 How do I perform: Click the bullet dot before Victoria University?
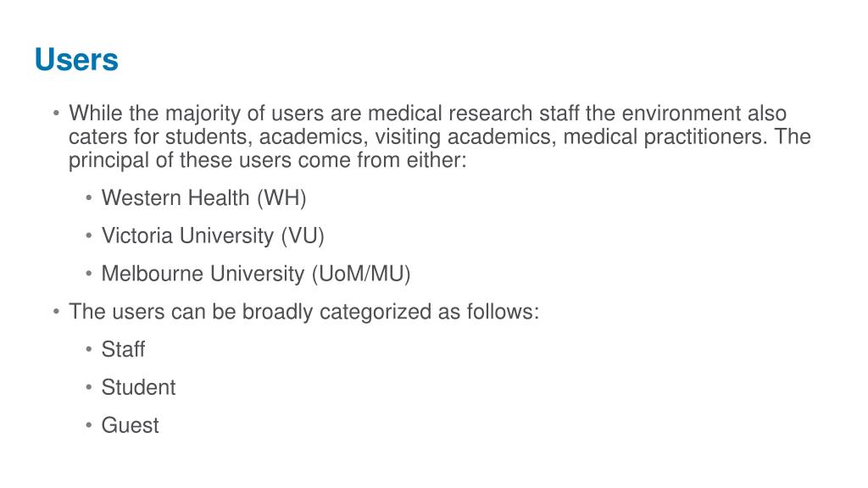[88, 236]
